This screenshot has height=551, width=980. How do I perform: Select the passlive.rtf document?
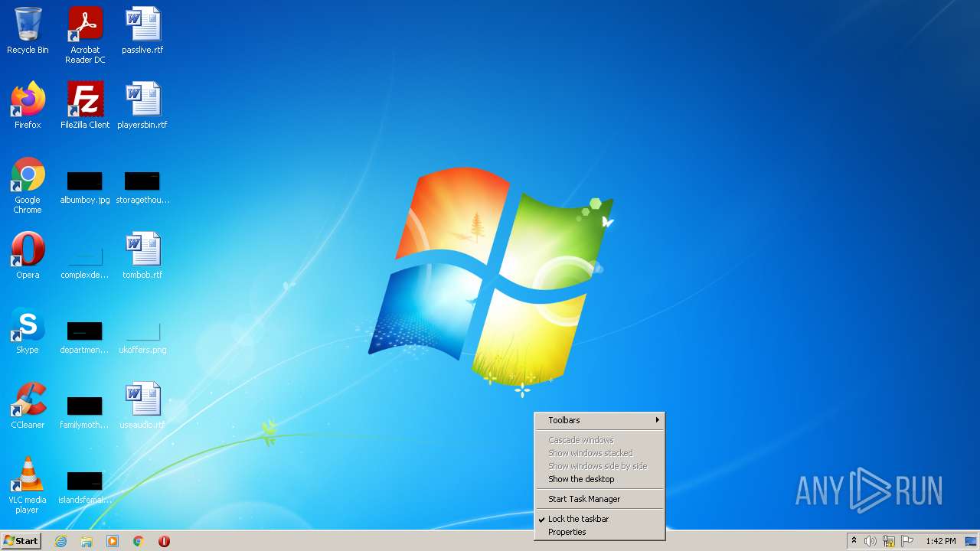pos(142,31)
